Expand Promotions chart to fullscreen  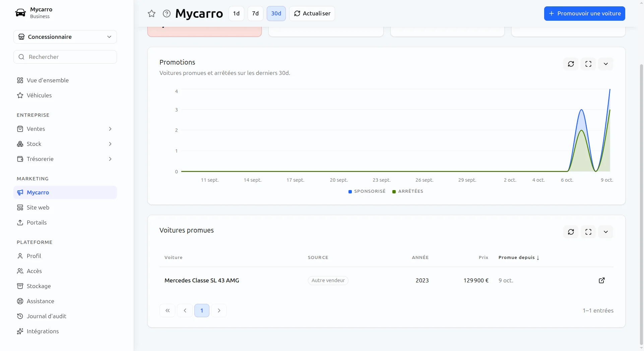coord(588,64)
